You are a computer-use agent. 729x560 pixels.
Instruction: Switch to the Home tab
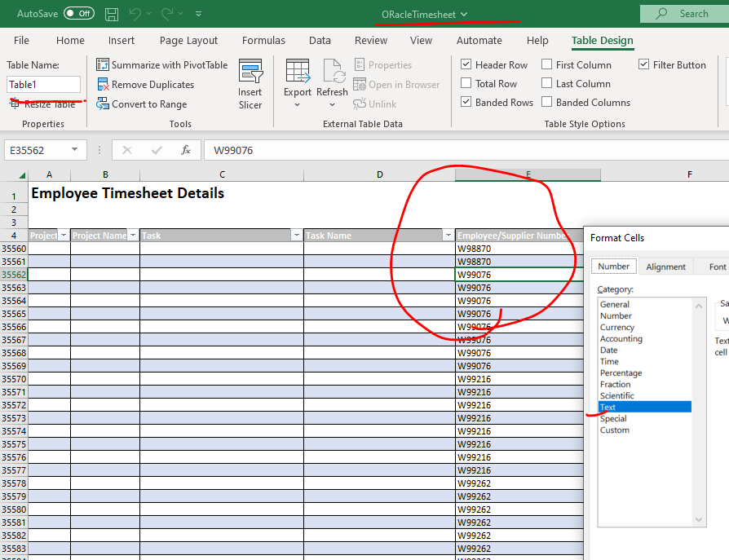[x=70, y=41]
